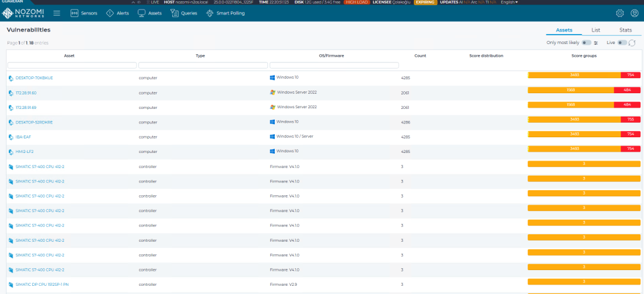Image resolution: width=644 pixels, height=294 pixels.
Task: Click the Windows logo in the IBA-EAF row
Action: (272, 136)
